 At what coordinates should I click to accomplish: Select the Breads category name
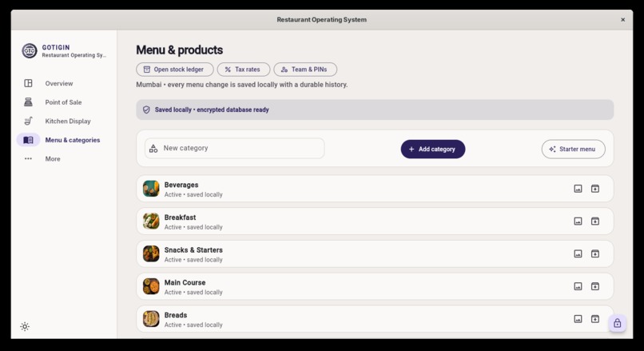(x=175, y=315)
